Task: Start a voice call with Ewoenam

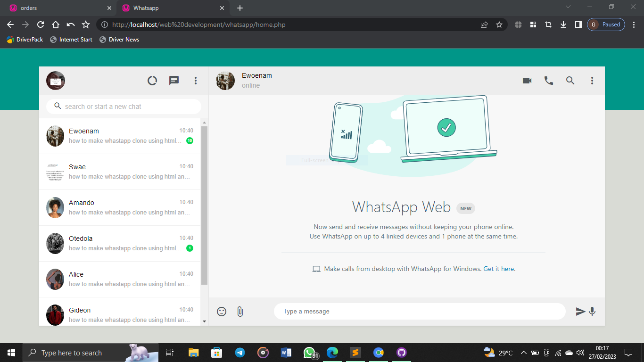Action: pos(548,80)
